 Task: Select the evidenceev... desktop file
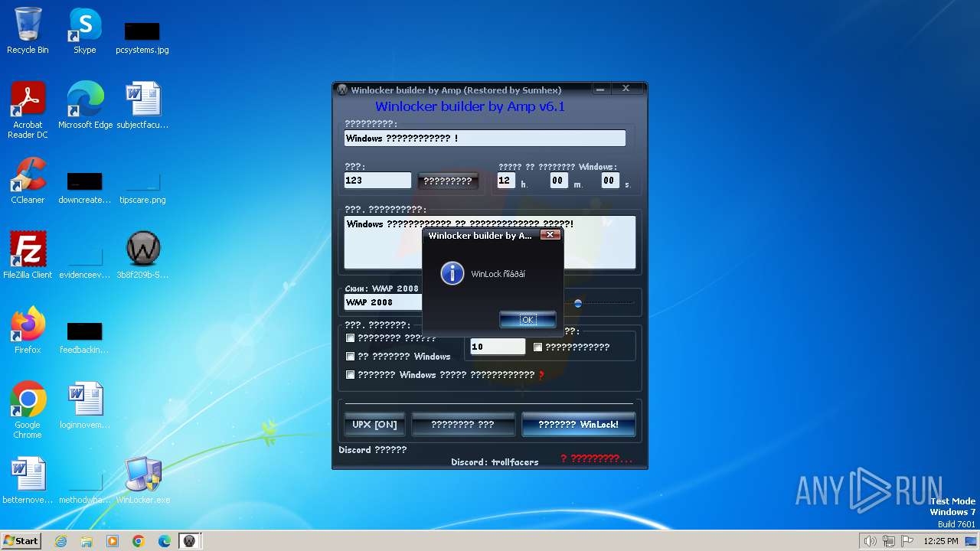tap(85, 262)
